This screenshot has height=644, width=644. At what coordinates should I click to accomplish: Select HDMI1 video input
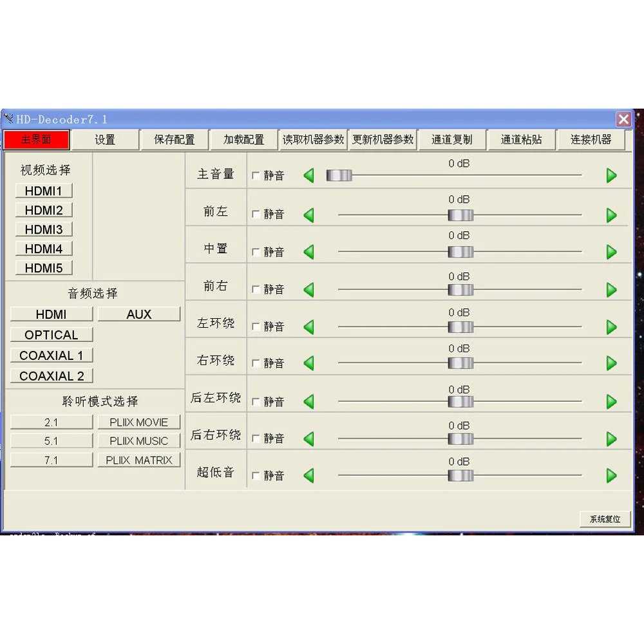[x=44, y=191]
